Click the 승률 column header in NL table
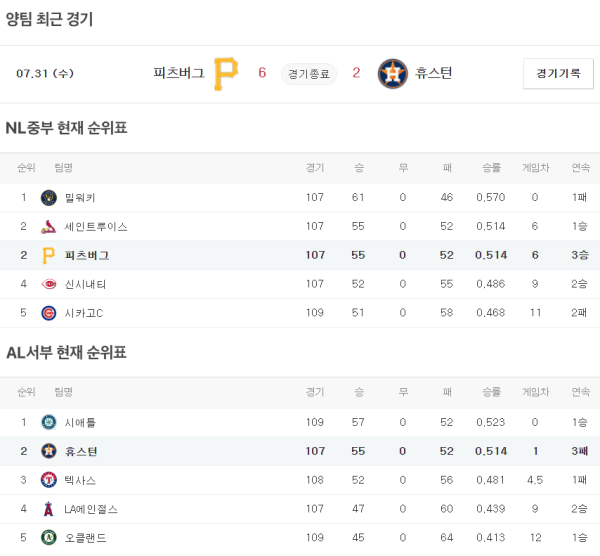 [x=491, y=168]
